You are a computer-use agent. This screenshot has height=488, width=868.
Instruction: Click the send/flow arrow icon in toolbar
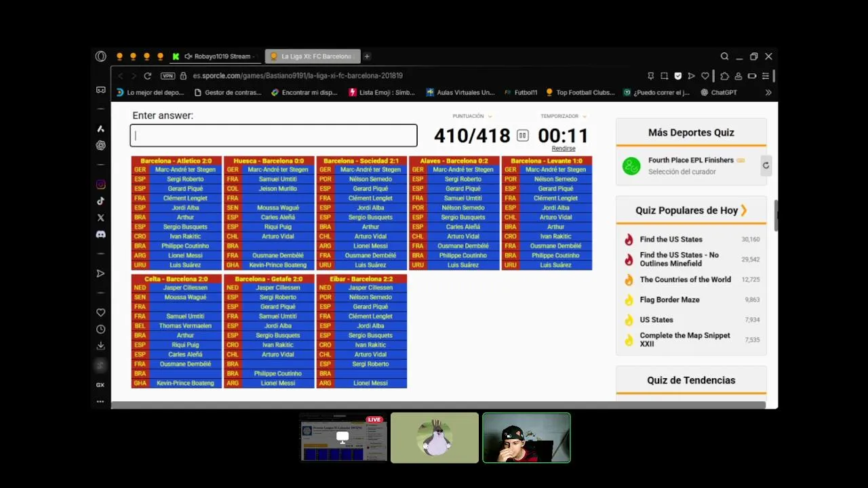click(691, 76)
